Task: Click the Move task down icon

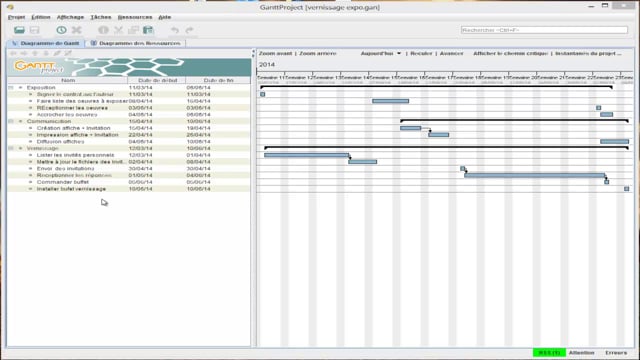Action: (x=46, y=53)
